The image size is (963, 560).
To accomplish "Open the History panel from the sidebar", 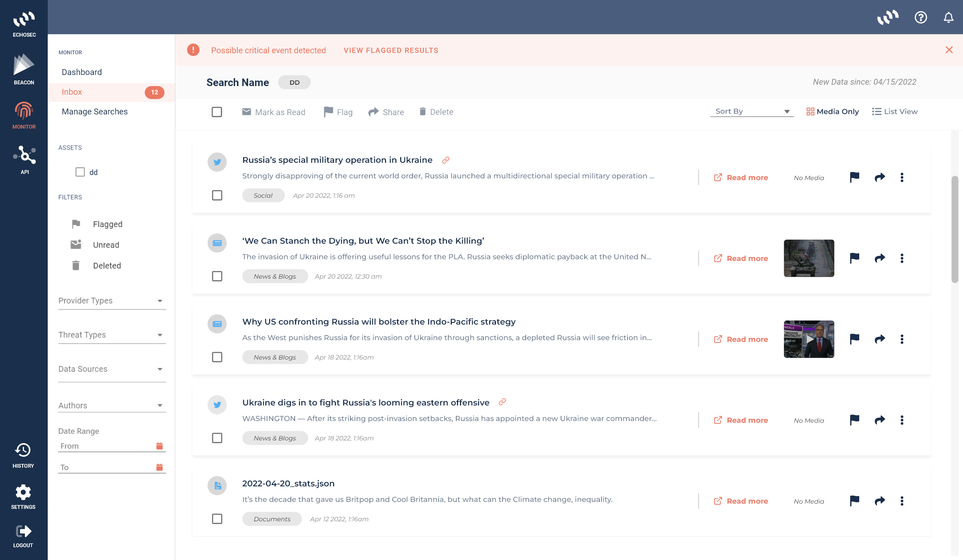I will click(x=23, y=455).
